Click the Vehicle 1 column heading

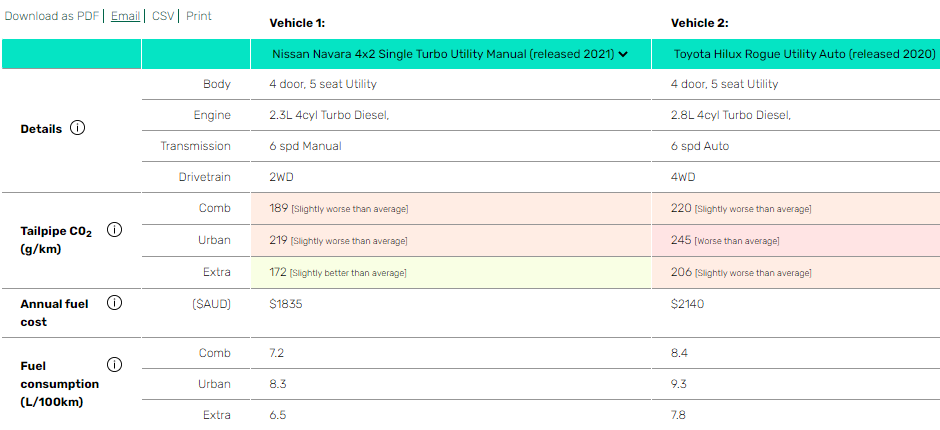(297, 23)
